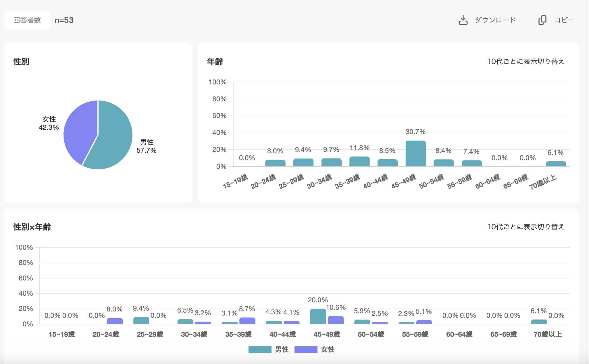This screenshot has width=589, height=364.
Task: Click the download icon
Action: (x=463, y=20)
